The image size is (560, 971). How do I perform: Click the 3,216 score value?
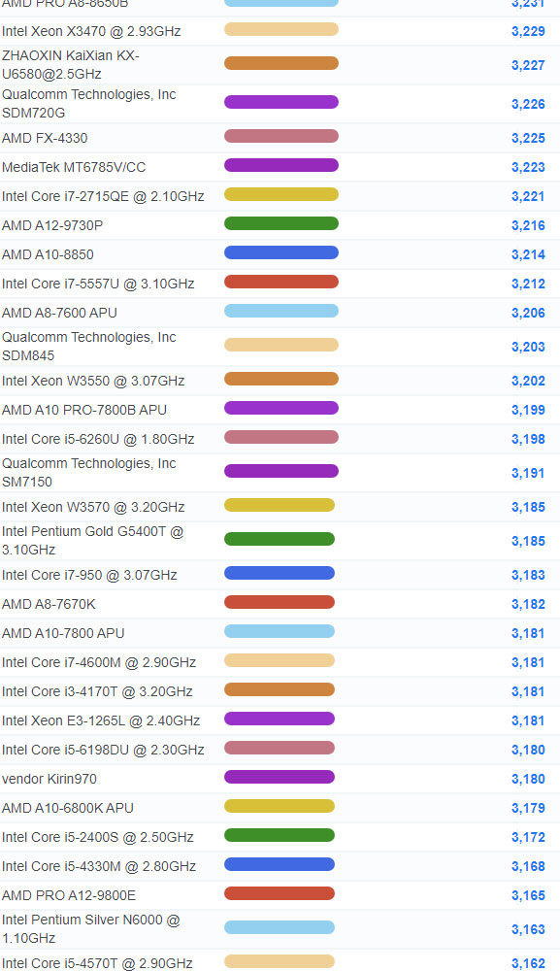[528, 225]
